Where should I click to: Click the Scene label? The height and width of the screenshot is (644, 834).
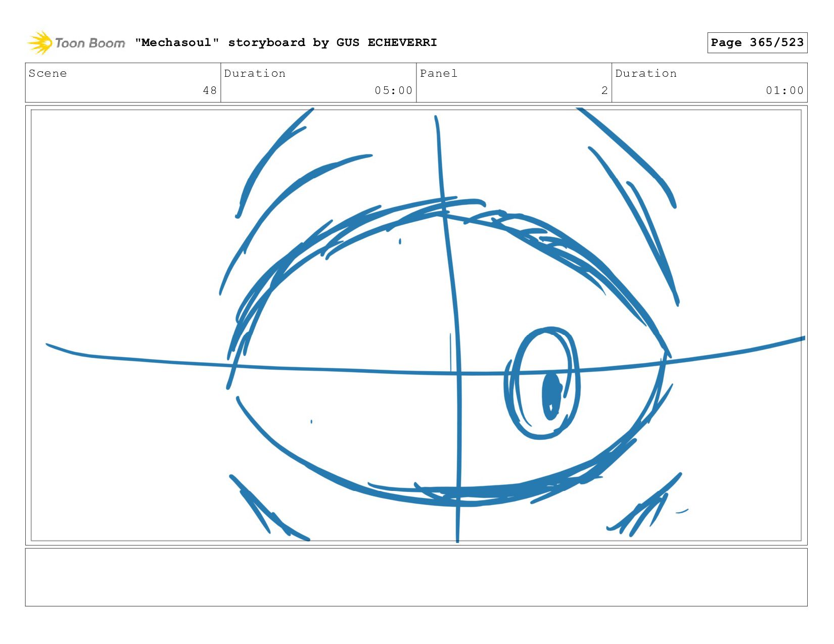(x=48, y=73)
